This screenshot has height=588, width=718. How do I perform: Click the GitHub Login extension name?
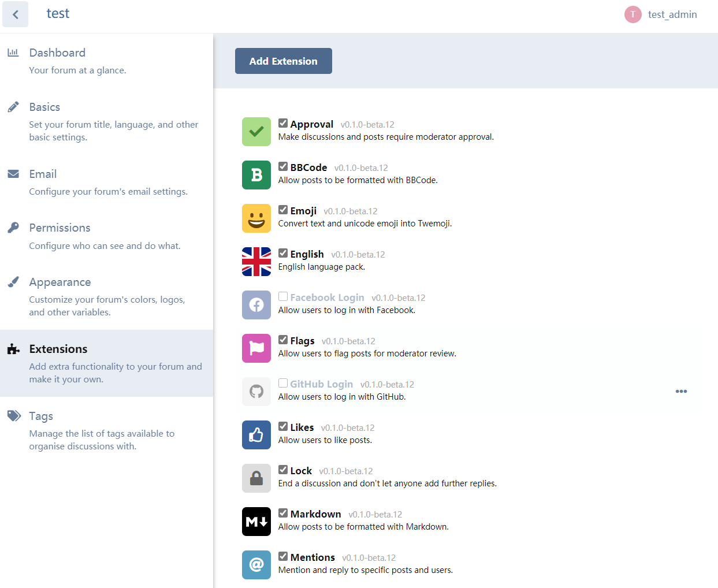(x=321, y=384)
